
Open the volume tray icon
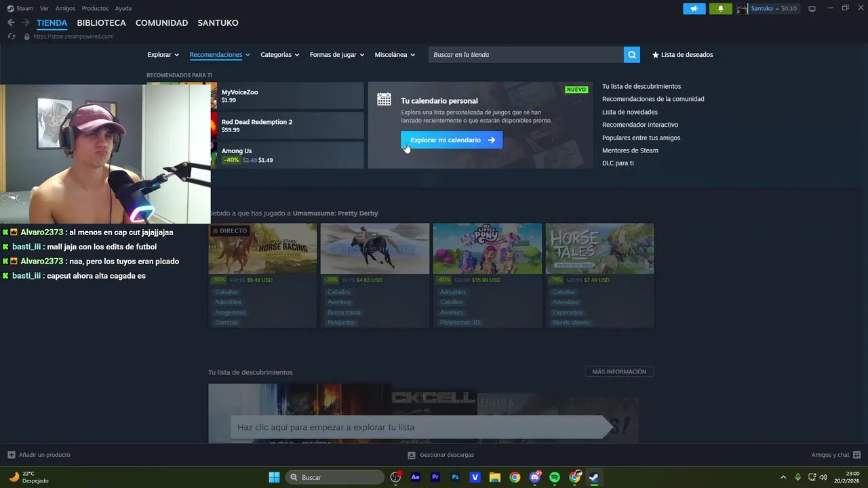pos(823,477)
